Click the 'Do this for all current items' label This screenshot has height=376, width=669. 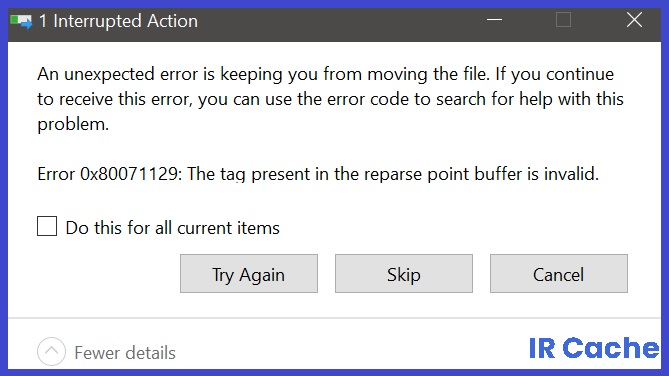(x=172, y=228)
